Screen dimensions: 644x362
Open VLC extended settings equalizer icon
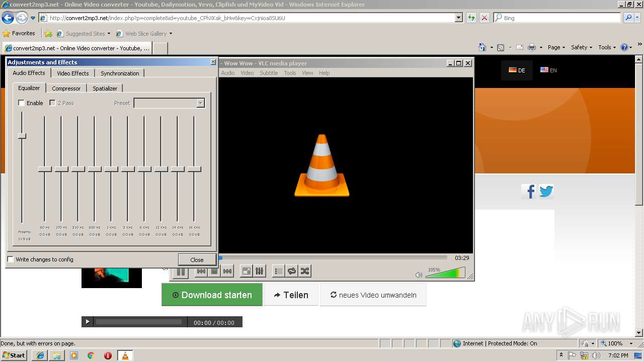pyautogui.click(x=259, y=271)
